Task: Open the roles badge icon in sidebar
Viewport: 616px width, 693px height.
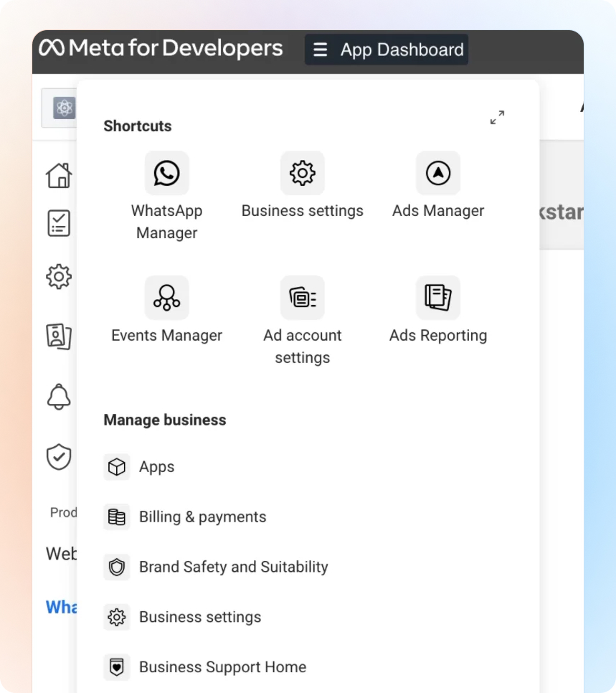Action: pos(59,336)
